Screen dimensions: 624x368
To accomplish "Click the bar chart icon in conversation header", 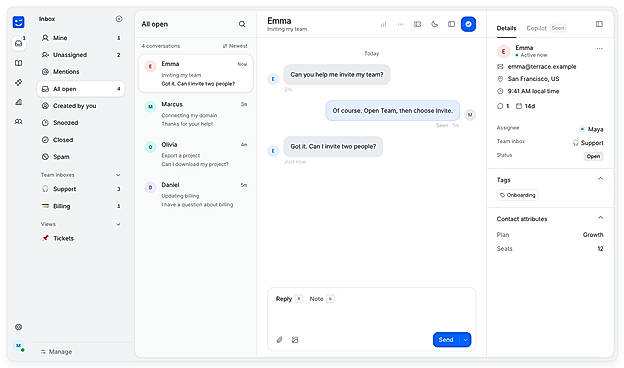I will [383, 24].
